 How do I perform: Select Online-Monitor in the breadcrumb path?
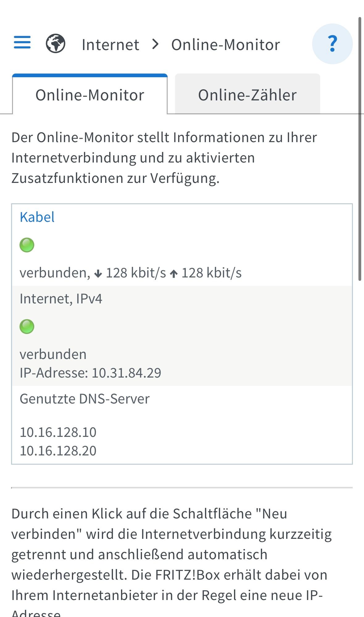pyautogui.click(x=225, y=44)
